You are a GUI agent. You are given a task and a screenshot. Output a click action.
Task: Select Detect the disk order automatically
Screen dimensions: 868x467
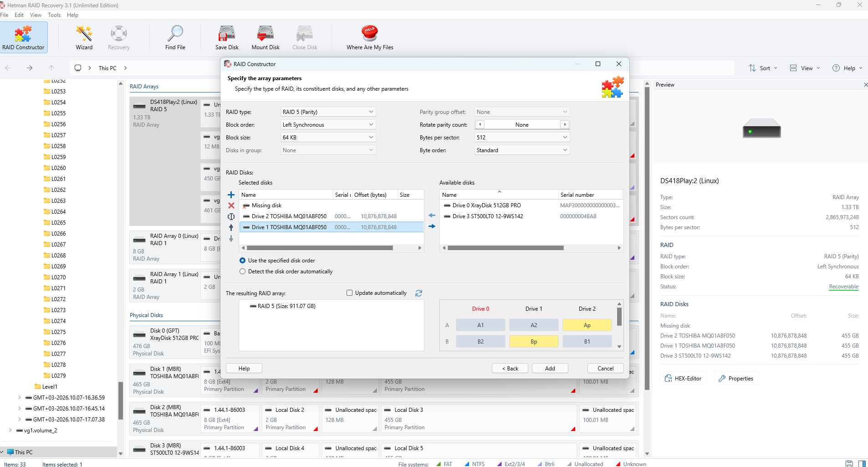(286, 272)
